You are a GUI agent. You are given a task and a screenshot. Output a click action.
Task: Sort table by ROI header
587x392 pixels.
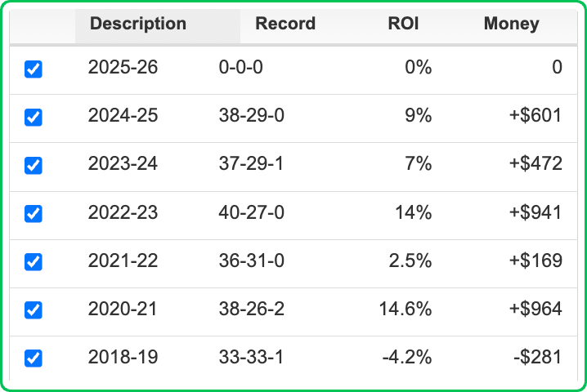[x=403, y=24]
